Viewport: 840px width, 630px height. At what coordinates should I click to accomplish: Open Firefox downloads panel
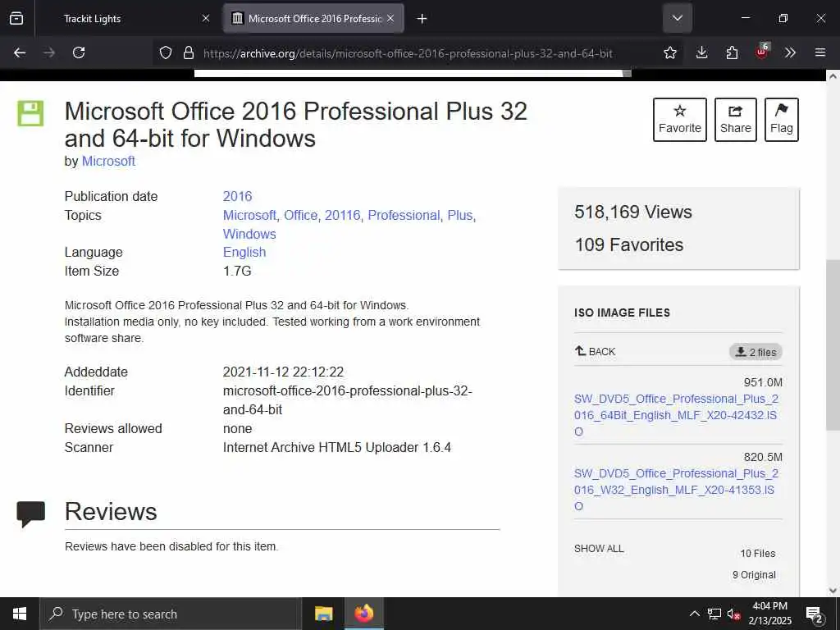click(x=702, y=52)
